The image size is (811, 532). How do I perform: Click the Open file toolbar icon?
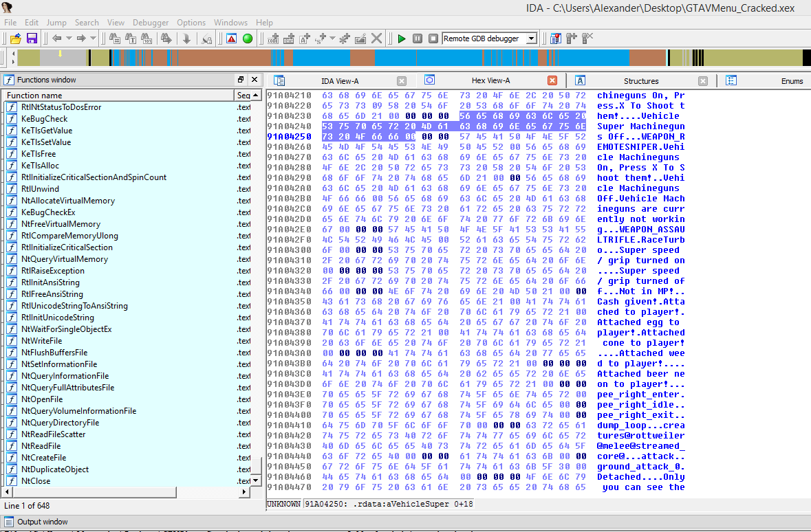pyautogui.click(x=16, y=38)
